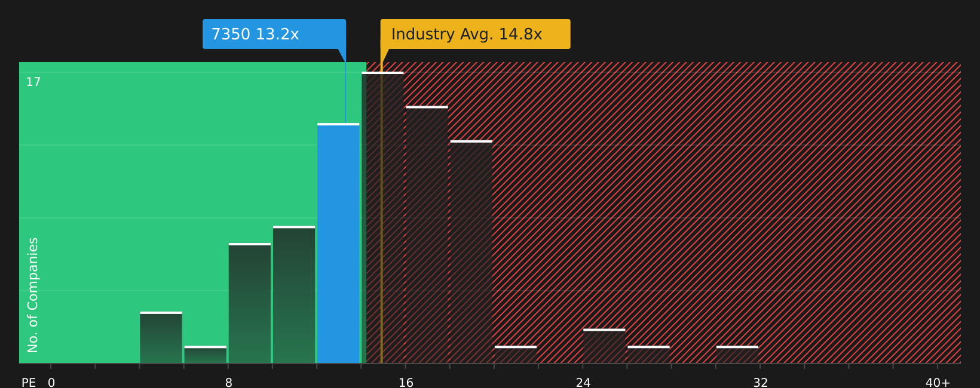980x388 pixels.
Task: Click the PE axis label 0
Action: 51,383
